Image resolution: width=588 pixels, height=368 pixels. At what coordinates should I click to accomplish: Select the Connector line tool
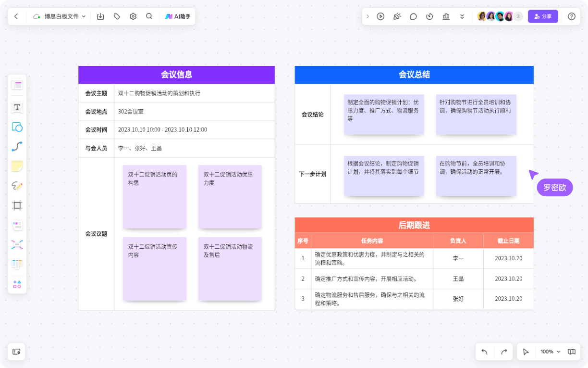(17, 146)
